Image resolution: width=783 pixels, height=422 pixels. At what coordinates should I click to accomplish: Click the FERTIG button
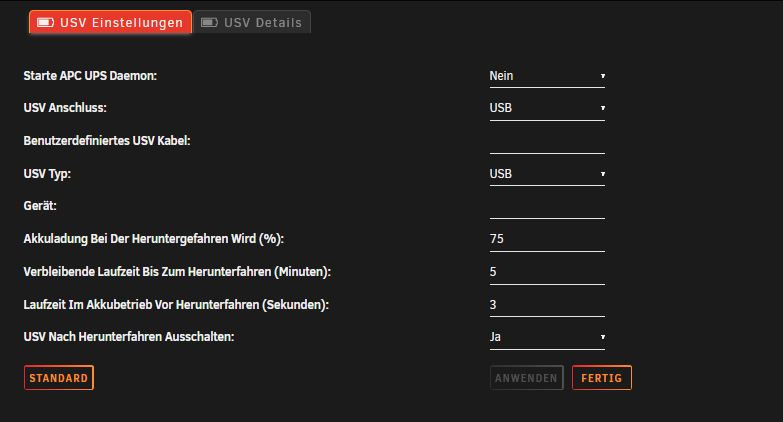(602, 378)
